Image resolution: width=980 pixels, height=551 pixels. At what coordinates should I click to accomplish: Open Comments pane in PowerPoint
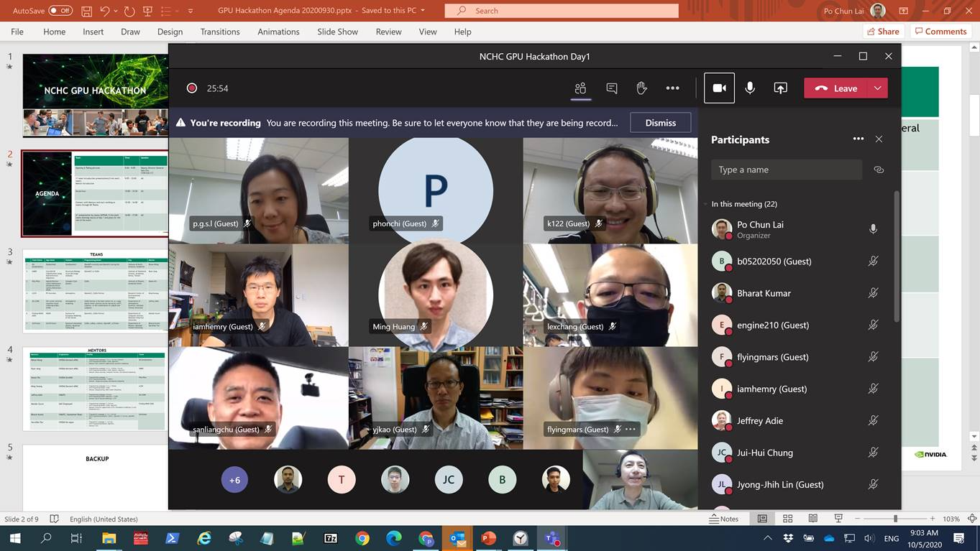(940, 32)
